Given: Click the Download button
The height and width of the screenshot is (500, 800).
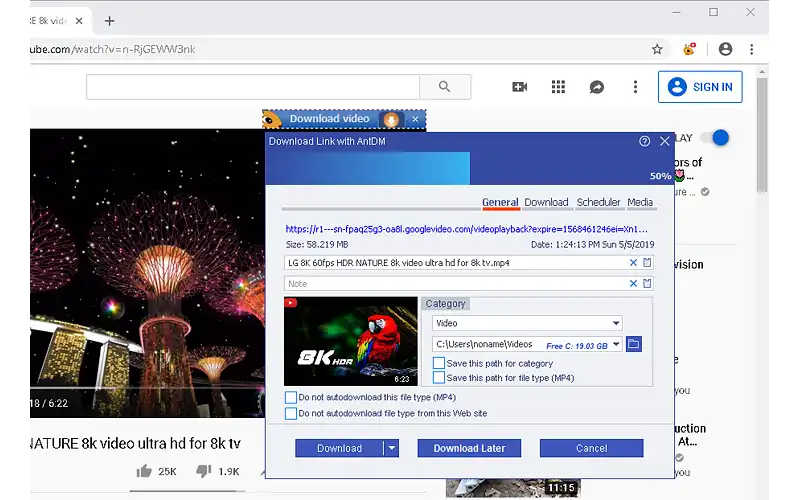Looking at the screenshot, I should (339, 448).
